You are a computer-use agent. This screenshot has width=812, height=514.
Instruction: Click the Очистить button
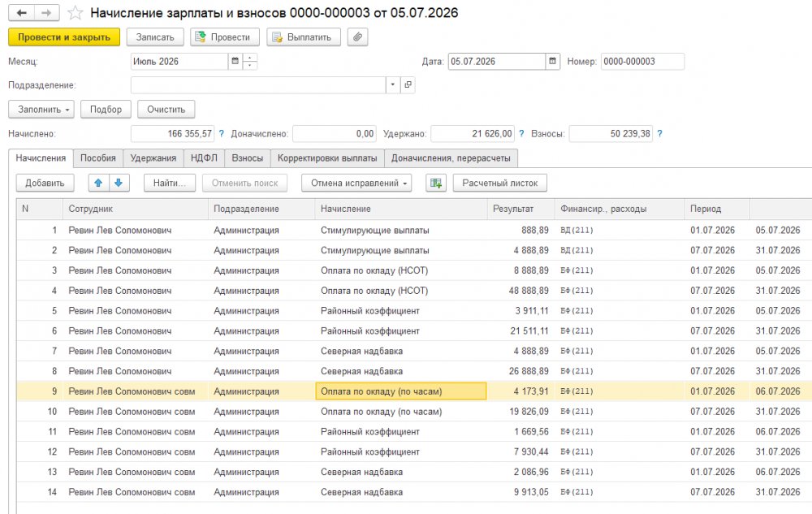166,110
